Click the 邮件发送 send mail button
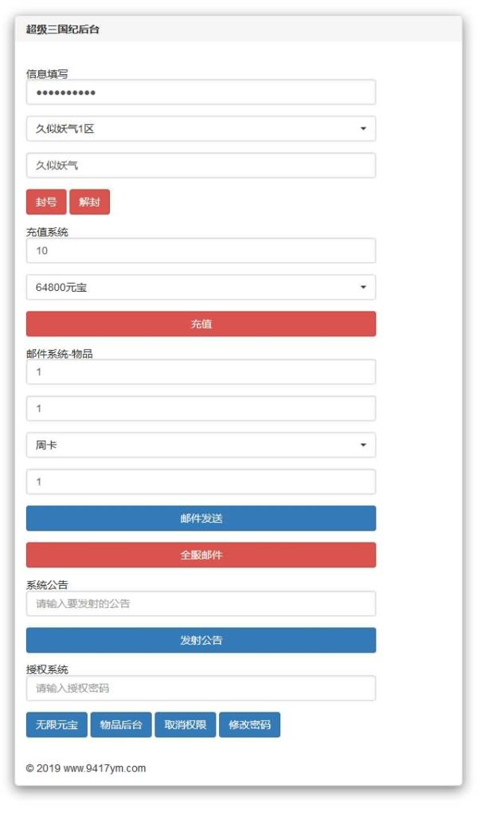Image resolution: width=504 pixels, height=816 pixels. (201, 518)
